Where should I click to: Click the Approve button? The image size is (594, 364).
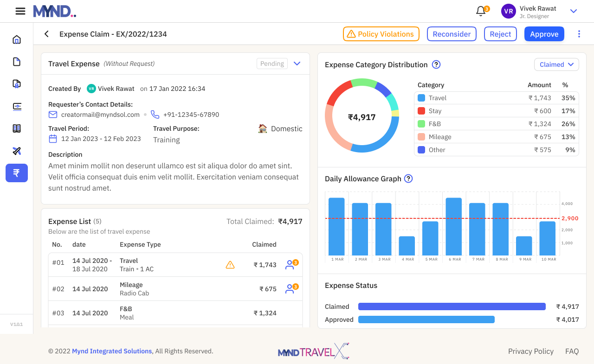tap(544, 34)
